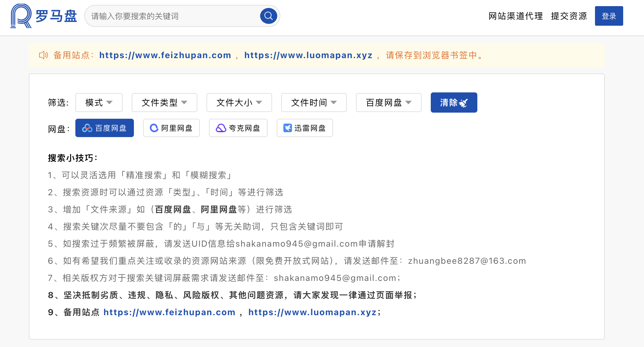The width and height of the screenshot is (644, 347).
Task: Click the Baidu cloud icon in 百度网盘 button
Action: click(x=87, y=128)
